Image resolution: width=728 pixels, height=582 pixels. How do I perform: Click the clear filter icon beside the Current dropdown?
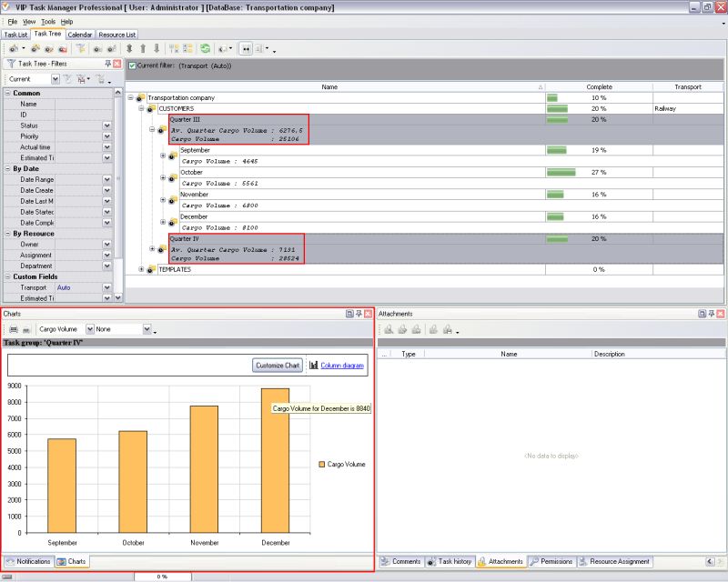tap(67, 79)
